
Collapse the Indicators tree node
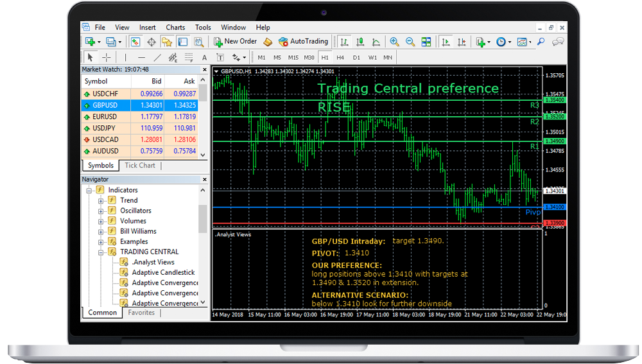pyautogui.click(x=89, y=191)
